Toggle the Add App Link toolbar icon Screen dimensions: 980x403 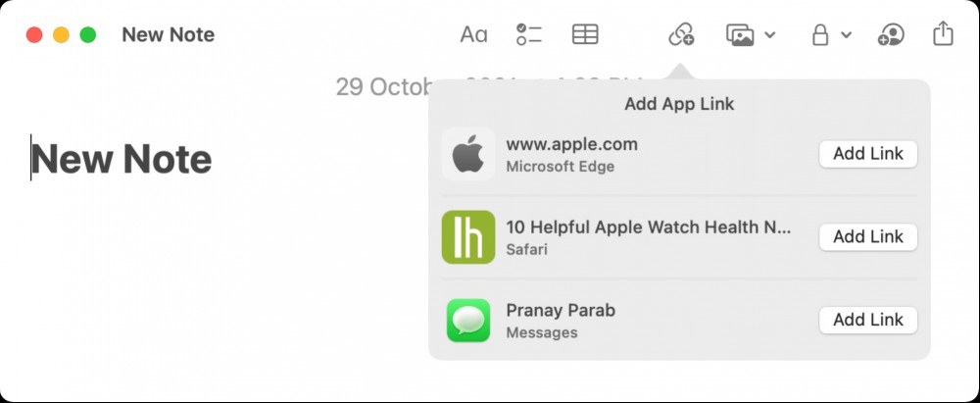click(681, 34)
